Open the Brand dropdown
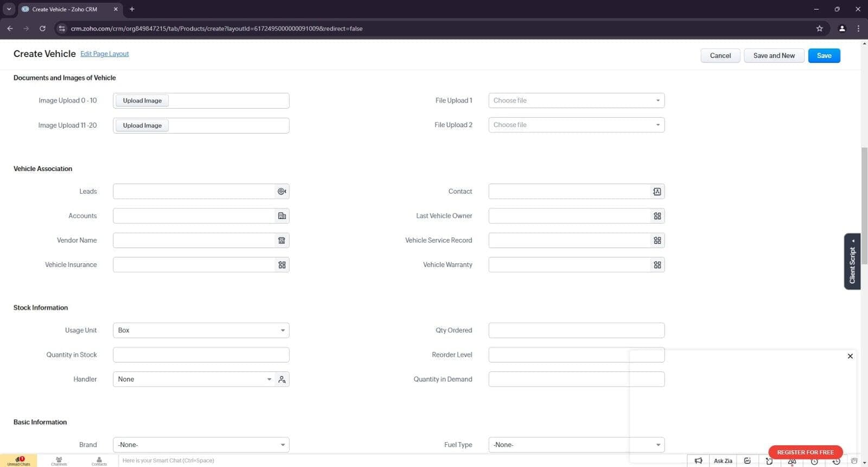The width and height of the screenshot is (868, 467). click(x=201, y=445)
